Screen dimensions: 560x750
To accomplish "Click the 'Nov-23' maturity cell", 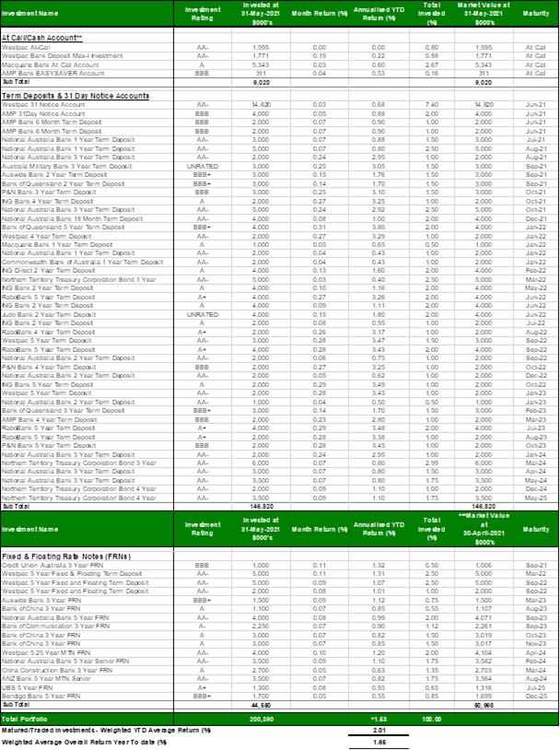I will [x=536, y=644].
